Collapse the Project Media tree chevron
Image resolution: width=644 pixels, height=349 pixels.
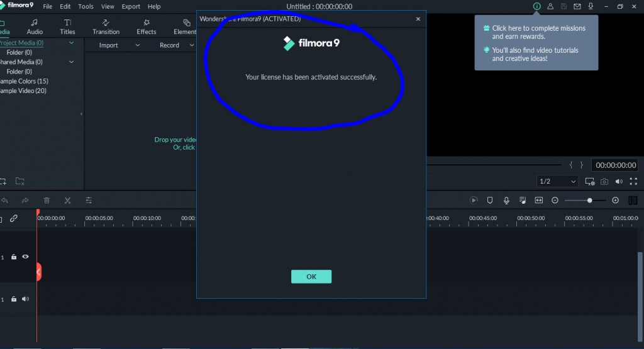pos(72,43)
